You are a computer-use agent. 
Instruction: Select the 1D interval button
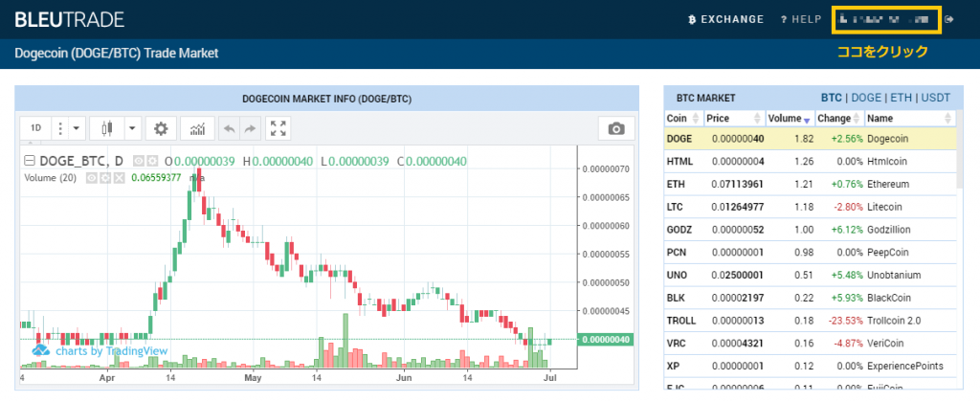click(x=36, y=129)
